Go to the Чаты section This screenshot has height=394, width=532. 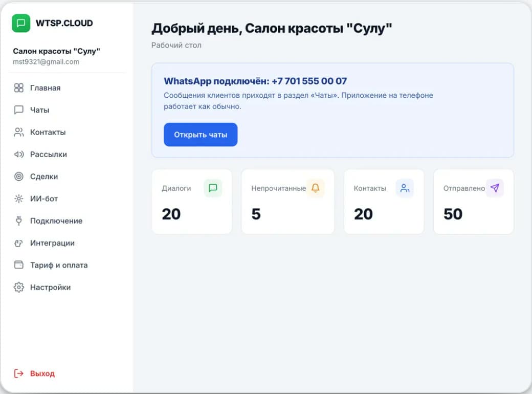40,110
